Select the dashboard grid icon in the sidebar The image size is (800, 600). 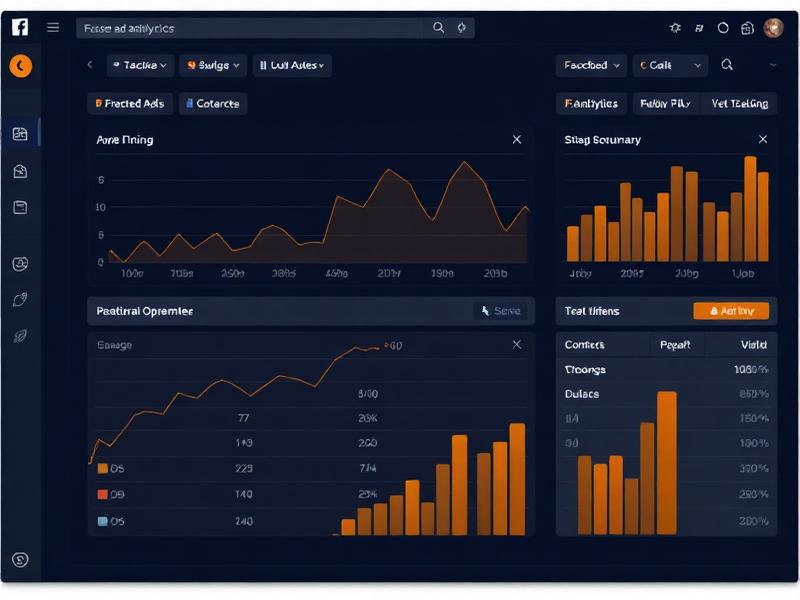[20, 134]
